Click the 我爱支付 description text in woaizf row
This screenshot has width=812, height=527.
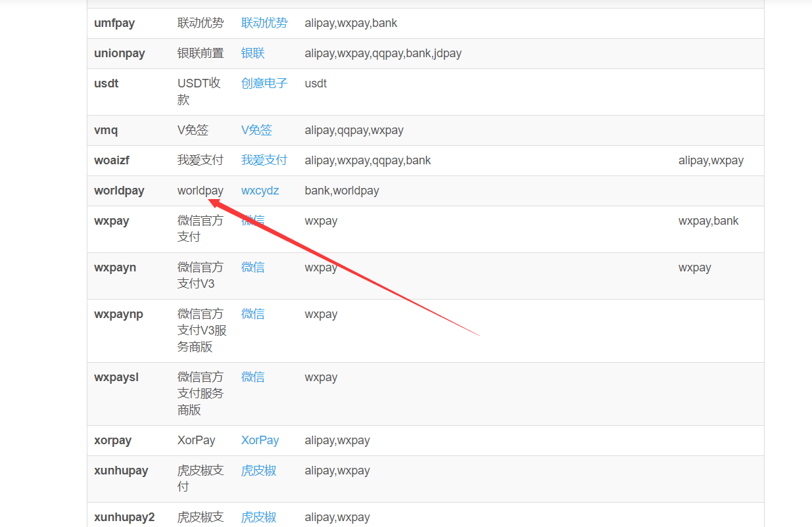[x=201, y=160]
